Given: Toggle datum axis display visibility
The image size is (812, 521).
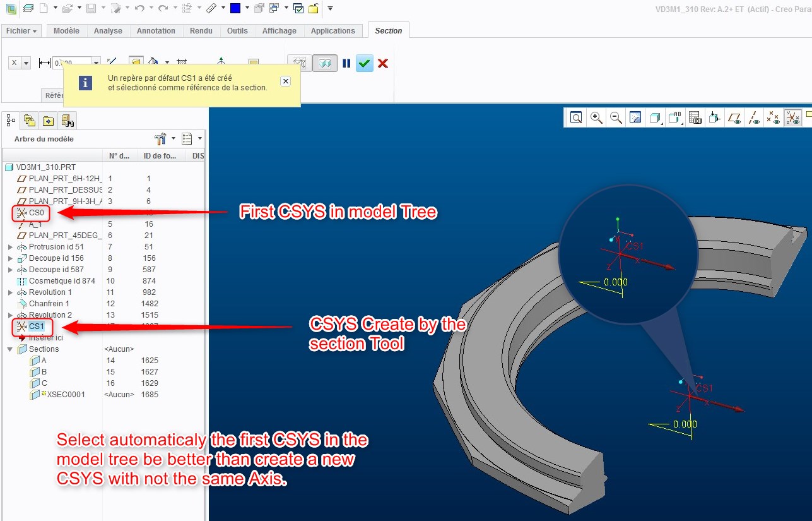Looking at the screenshot, I should point(753,117).
